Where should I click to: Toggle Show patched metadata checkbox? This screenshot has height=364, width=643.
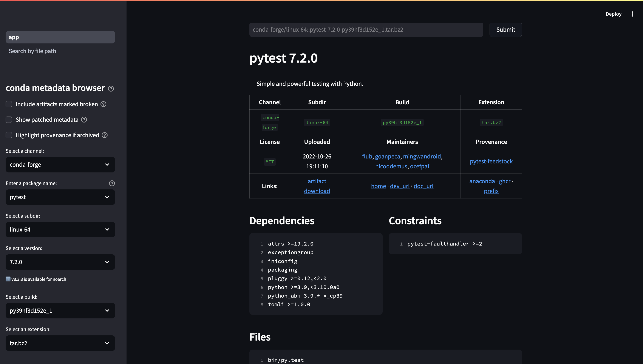[9, 120]
